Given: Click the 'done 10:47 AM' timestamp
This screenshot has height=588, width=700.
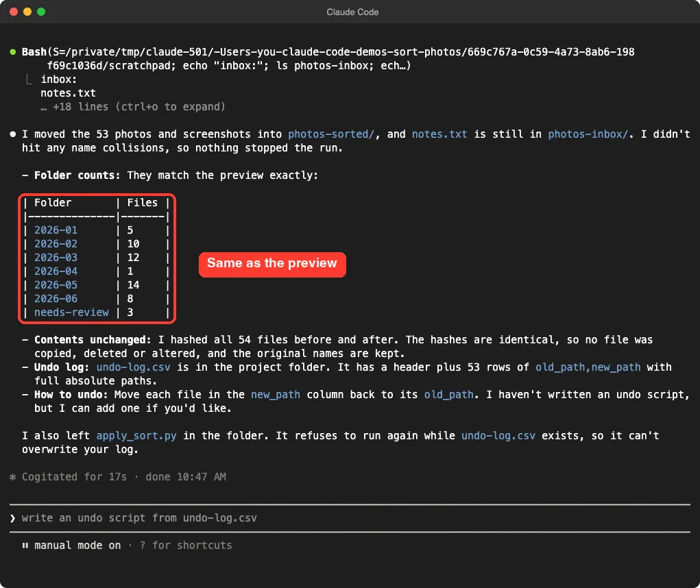Looking at the screenshot, I should click(x=186, y=477).
